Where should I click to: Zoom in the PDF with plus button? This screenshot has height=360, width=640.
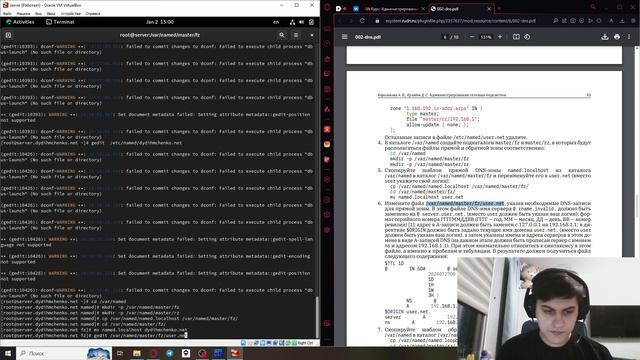500,37
